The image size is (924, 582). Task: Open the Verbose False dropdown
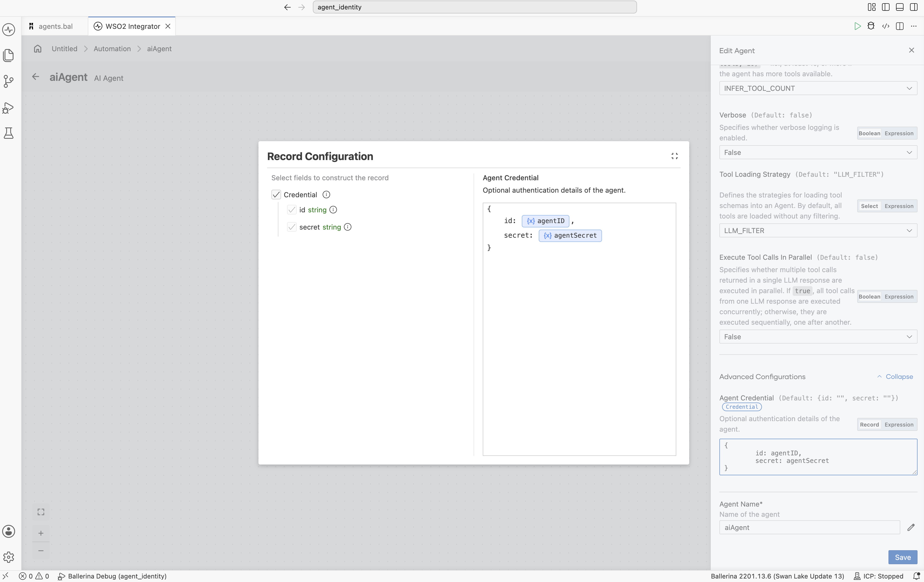818,153
